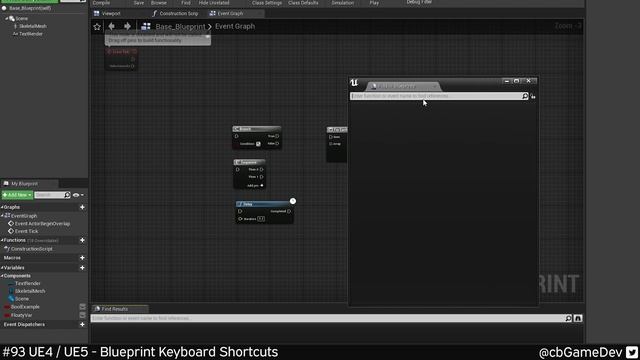
Task: Collapse the EventGraph tree item
Action: coord(2,216)
